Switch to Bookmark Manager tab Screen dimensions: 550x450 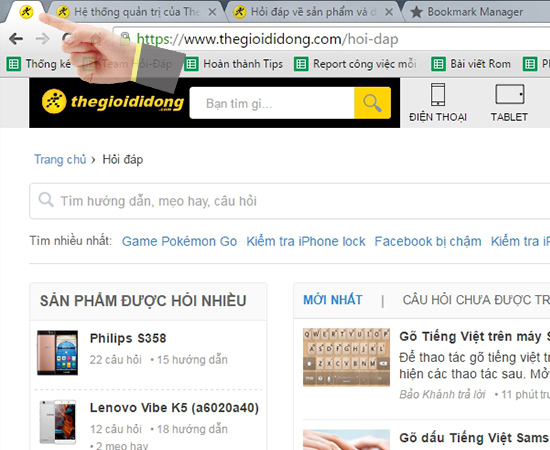pos(475,12)
